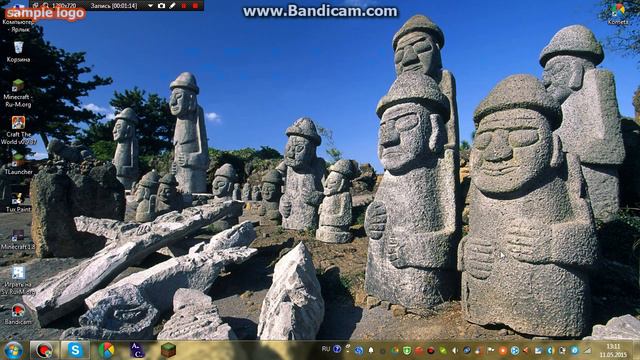This screenshot has width=640, height=360.
Task: Open the Корзина recycle bin desktop icon
Action: pos(18,51)
